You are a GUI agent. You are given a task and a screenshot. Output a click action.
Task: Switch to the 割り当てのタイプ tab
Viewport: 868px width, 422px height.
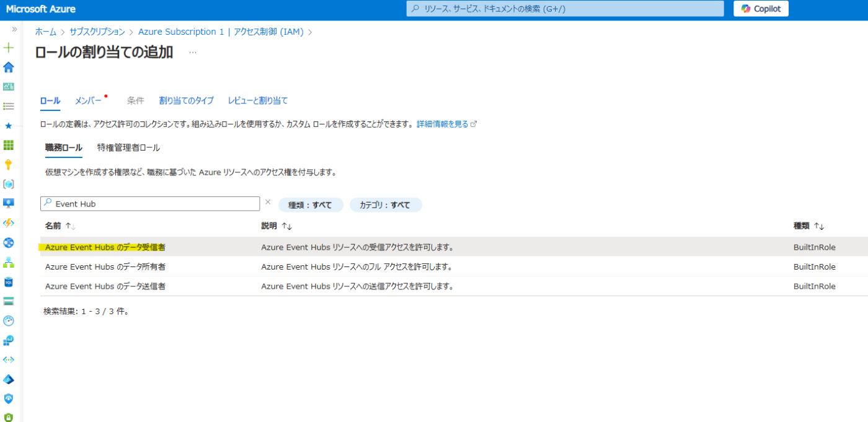(x=186, y=100)
